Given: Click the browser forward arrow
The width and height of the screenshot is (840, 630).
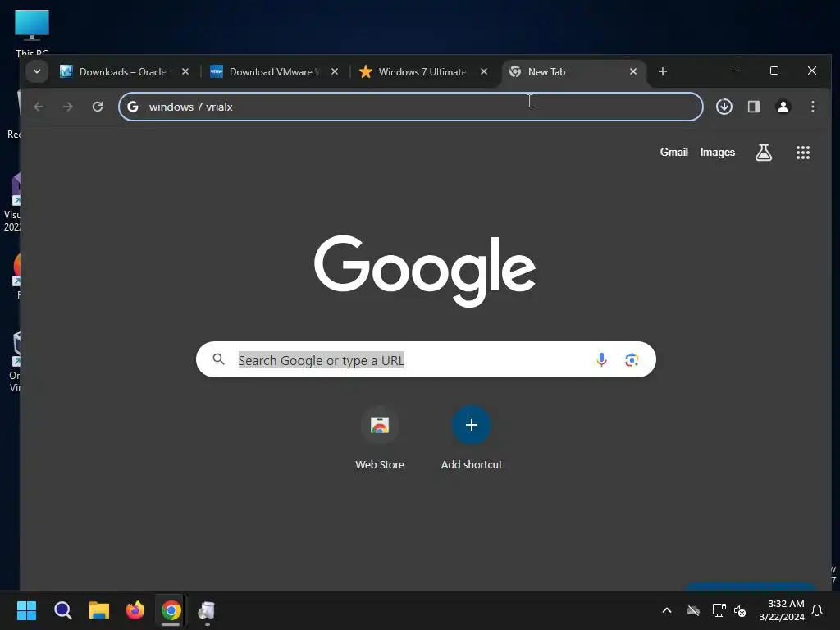Looking at the screenshot, I should 67,107.
